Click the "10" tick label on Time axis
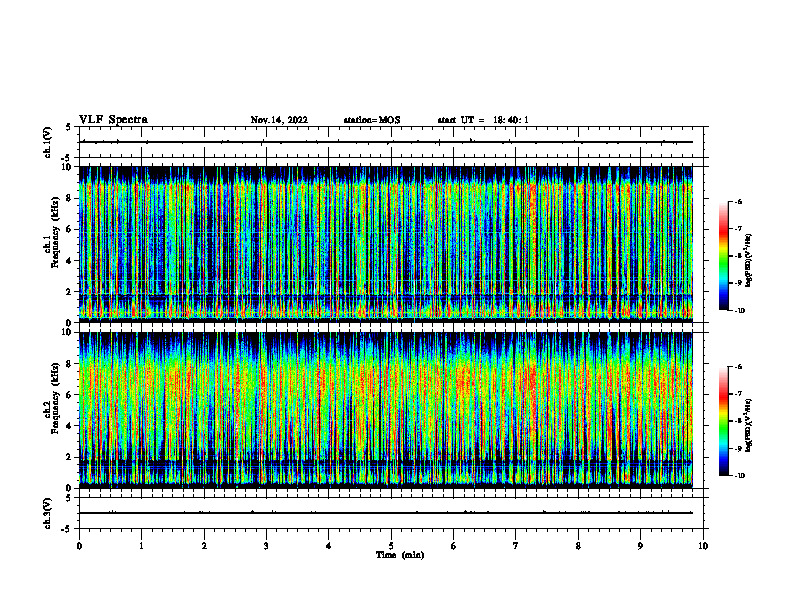This screenshot has height=612, width=792. click(x=703, y=546)
